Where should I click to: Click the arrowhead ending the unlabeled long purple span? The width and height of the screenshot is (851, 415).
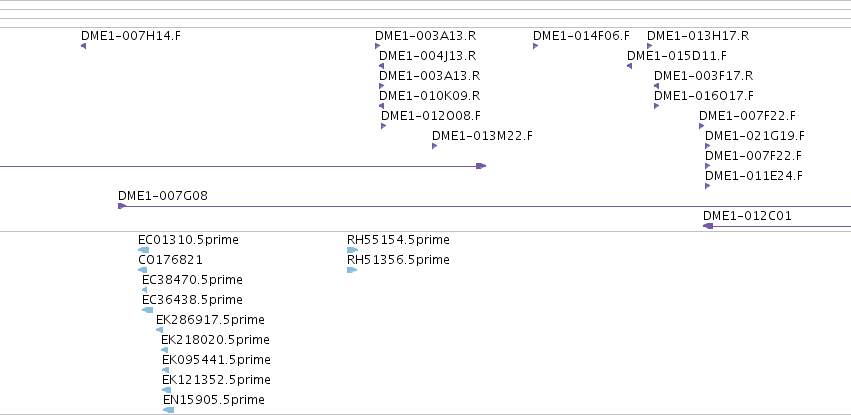click(481, 166)
